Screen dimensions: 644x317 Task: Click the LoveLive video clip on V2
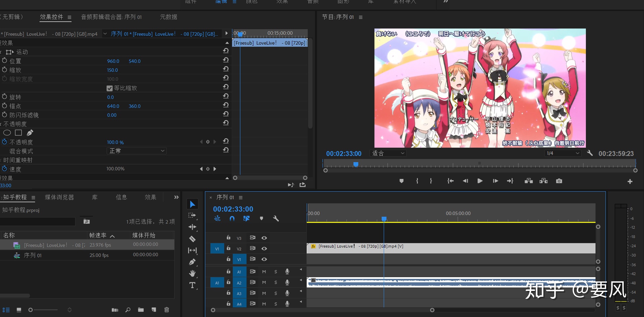click(x=451, y=248)
